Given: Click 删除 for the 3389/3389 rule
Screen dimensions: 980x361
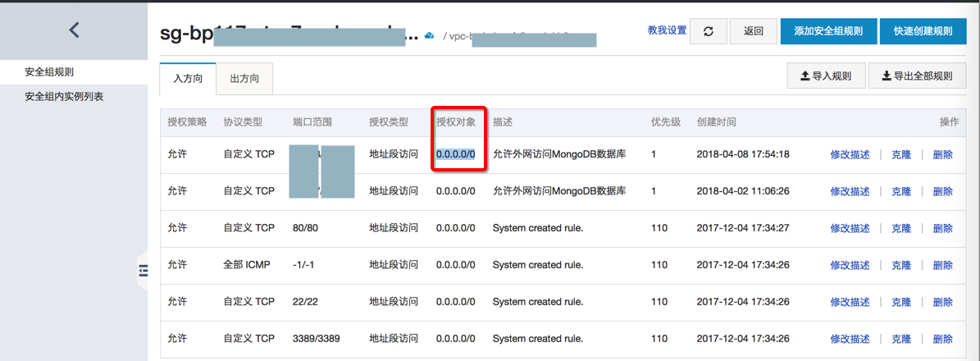Looking at the screenshot, I should (943, 339).
